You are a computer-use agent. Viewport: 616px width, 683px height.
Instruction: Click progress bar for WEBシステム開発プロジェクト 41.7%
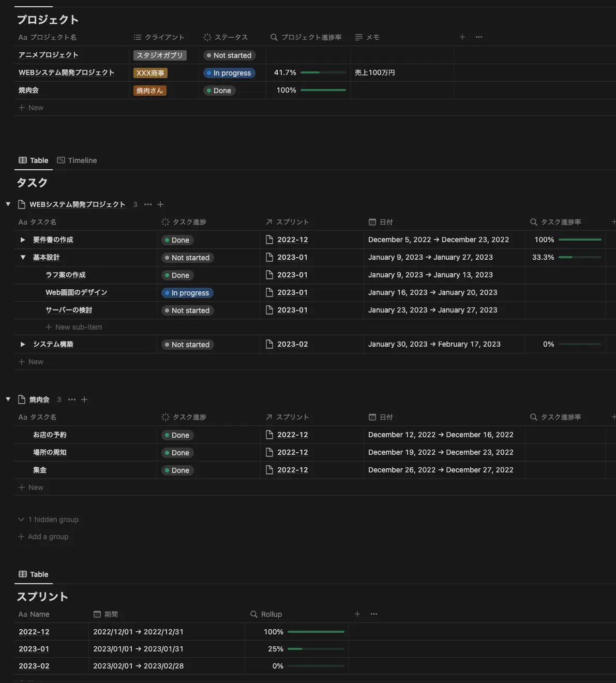pyautogui.click(x=323, y=73)
